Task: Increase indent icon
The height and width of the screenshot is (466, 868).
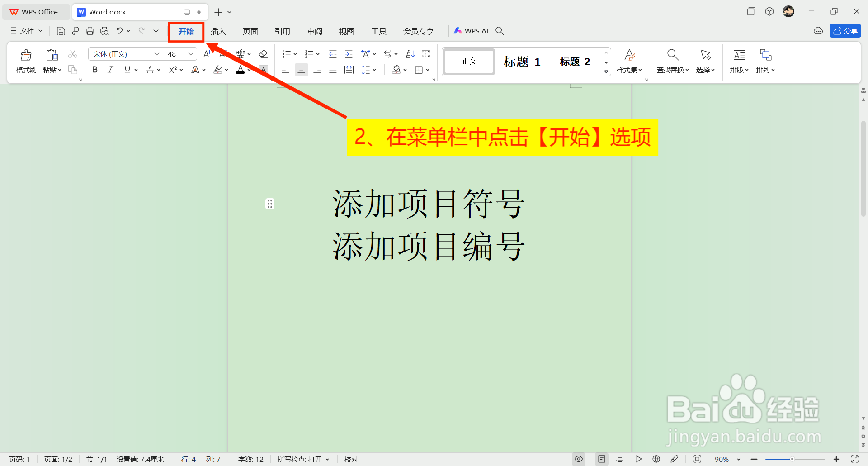Action: click(349, 54)
